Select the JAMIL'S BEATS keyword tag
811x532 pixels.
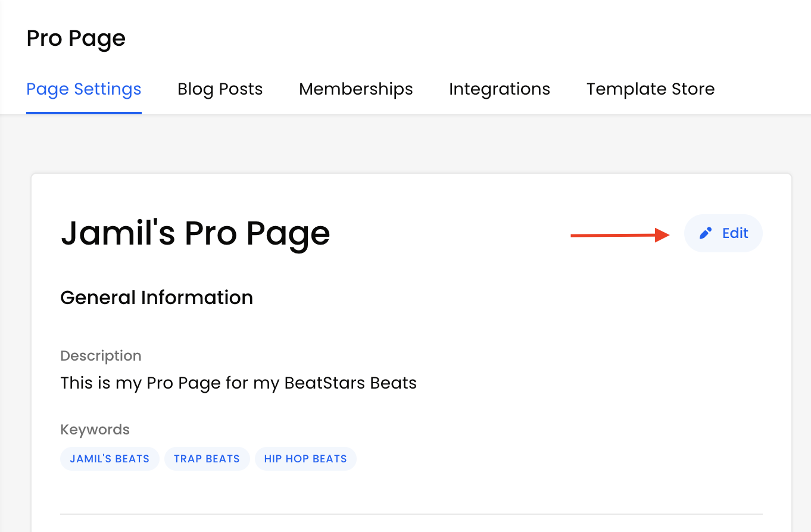point(110,459)
